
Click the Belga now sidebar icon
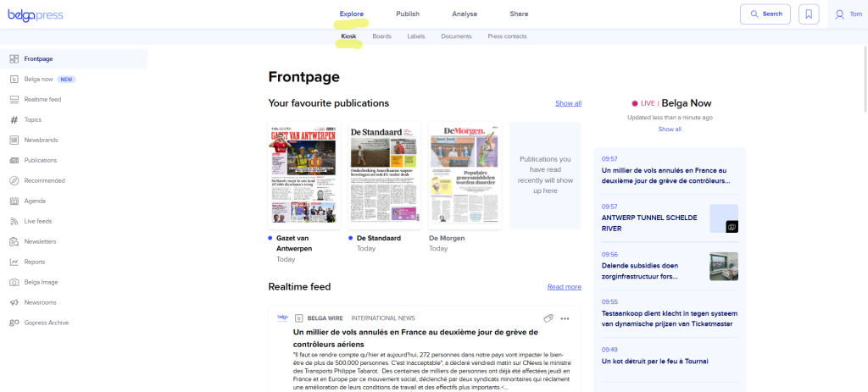pyautogui.click(x=14, y=79)
